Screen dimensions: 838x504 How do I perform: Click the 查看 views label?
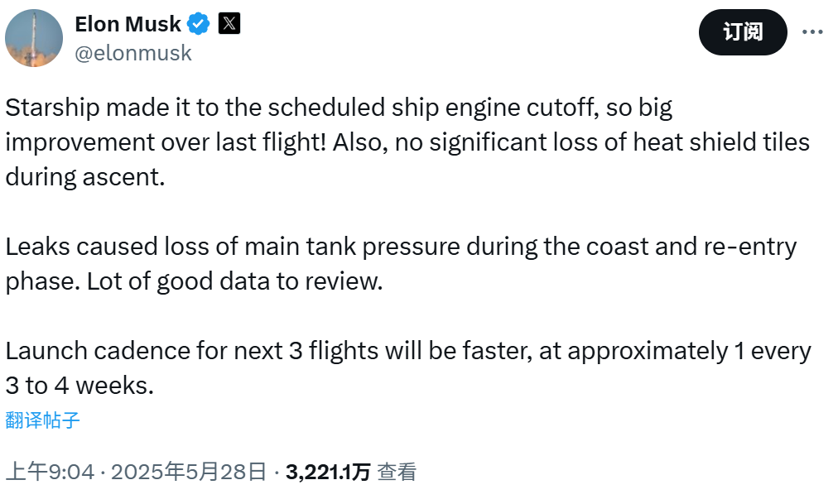coord(397,473)
